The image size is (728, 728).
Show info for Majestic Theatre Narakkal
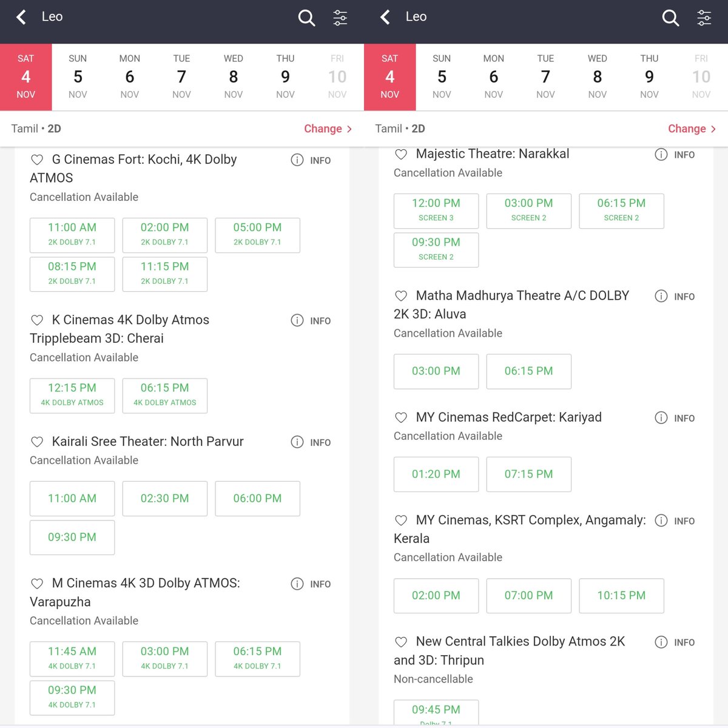click(x=675, y=155)
